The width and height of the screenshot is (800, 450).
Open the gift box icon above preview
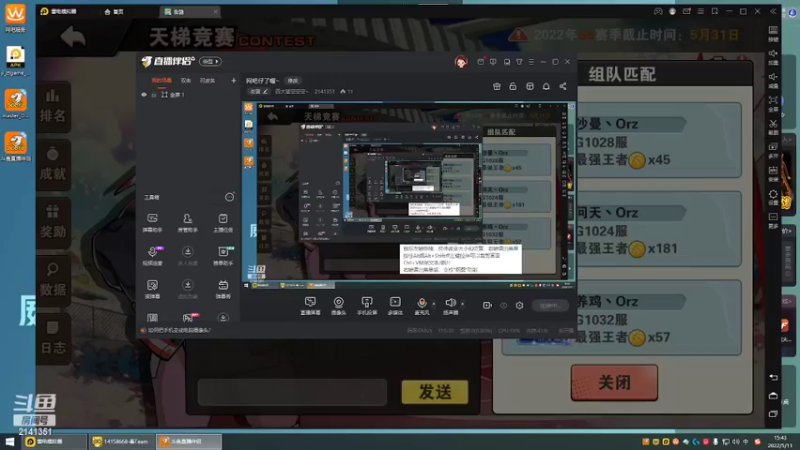point(496,86)
